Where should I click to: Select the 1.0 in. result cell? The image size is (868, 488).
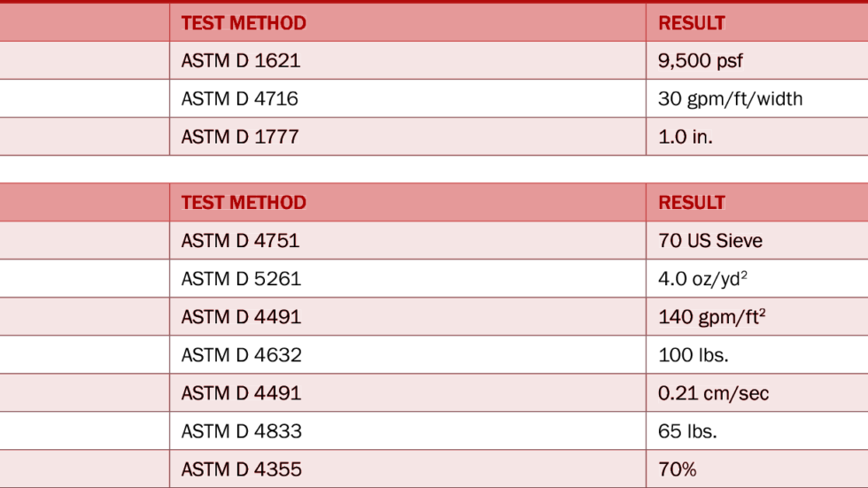(685, 137)
